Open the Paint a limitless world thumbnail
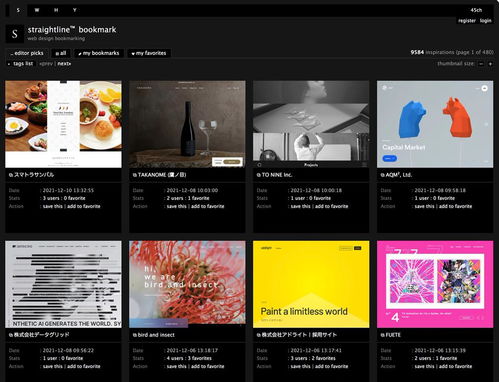Screen dimensions: 499x382 [x=311, y=284]
